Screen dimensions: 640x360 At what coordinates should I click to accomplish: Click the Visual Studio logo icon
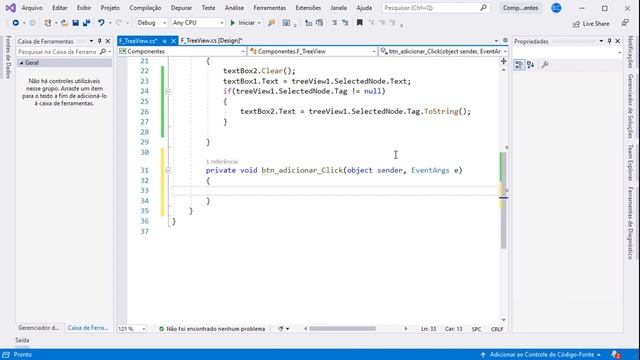click(x=11, y=8)
